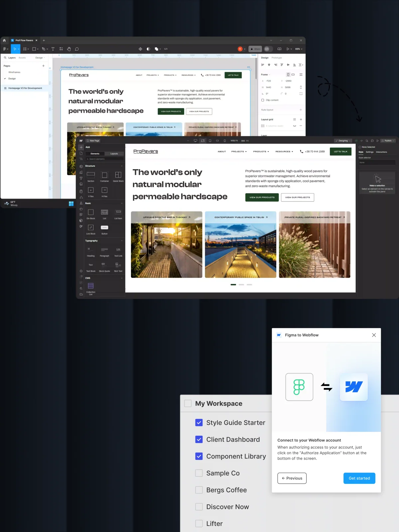This screenshot has width=399, height=532.
Task: Click LET'S TALK button in Webflow canvas
Action: coord(340,151)
